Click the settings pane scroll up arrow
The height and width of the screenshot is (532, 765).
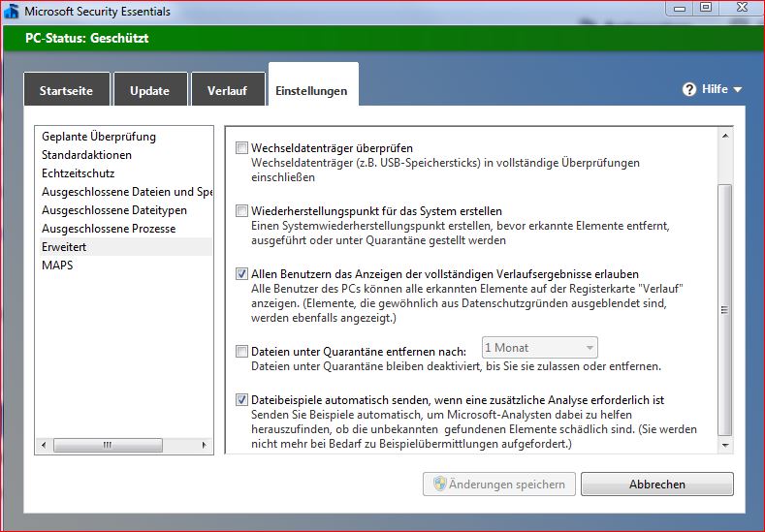point(725,136)
